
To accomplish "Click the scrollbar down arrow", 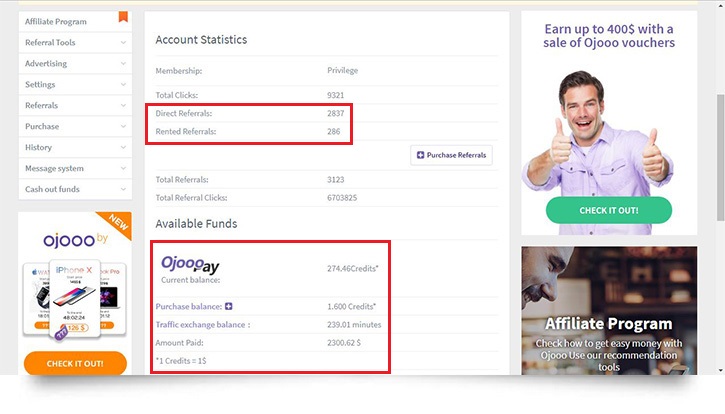I will [720, 370].
